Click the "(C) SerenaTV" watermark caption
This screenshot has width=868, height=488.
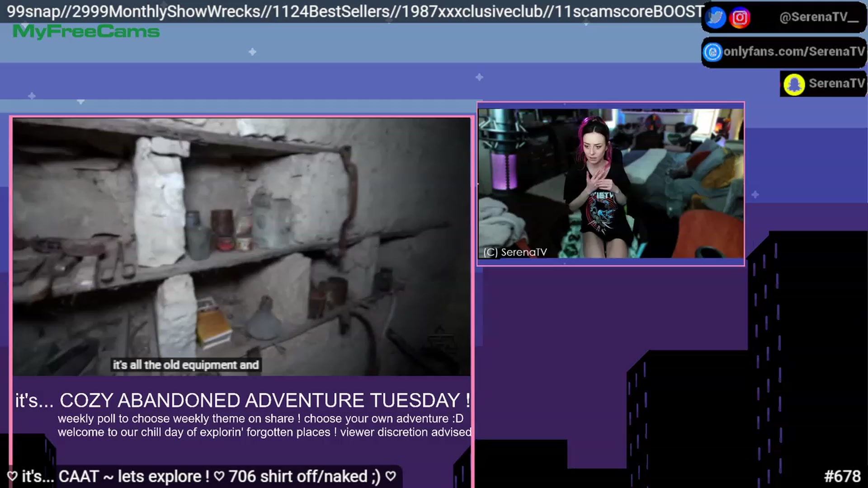tap(515, 252)
